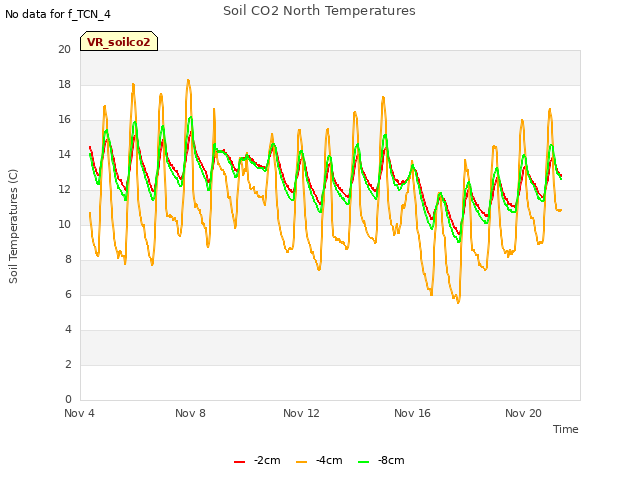Click the Nov 20 x-axis tick label
The height and width of the screenshot is (480, 640).
(523, 413)
